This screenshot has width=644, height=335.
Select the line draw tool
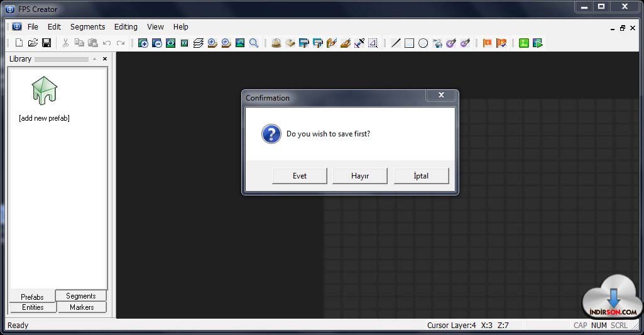coord(396,43)
